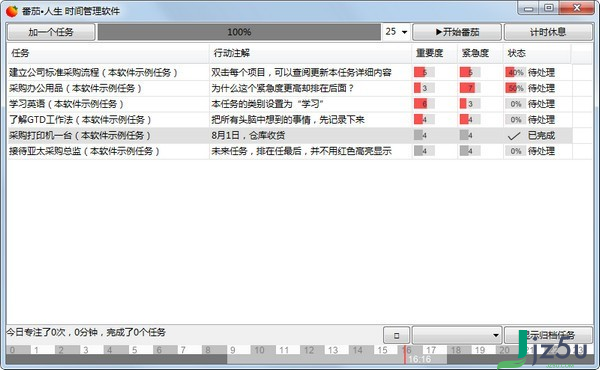Click 待处理 status of 接待亚太采购总监

pyautogui.click(x=541, y=151)
